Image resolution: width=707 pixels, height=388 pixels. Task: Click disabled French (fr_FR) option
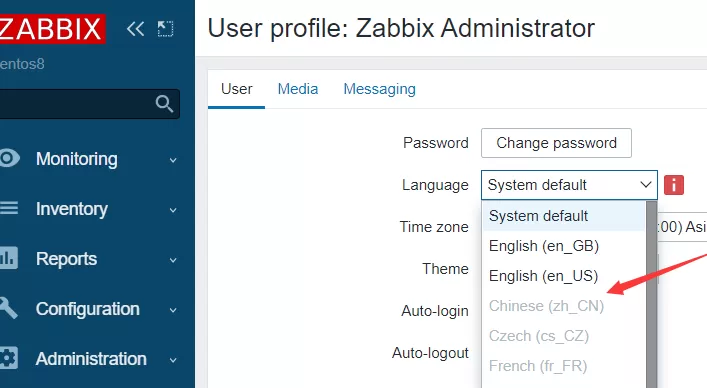click(564, 366)
